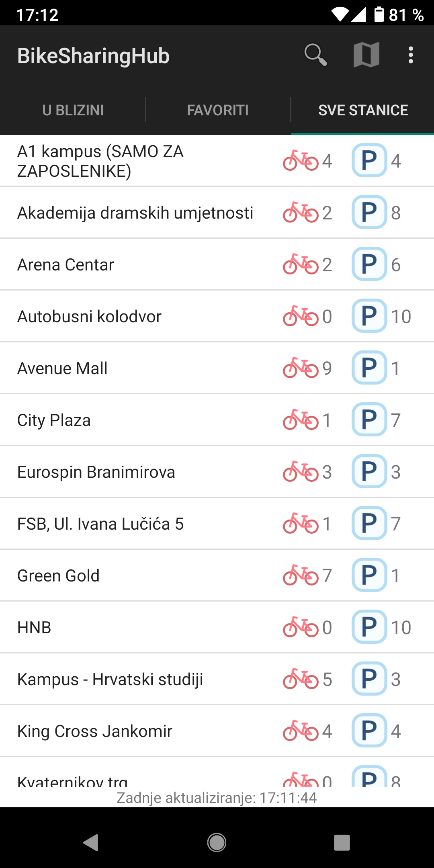
Task: Tap the parking icon for Eurospin Branimirova
Action: pyautogui.click(x=369, y=471)
